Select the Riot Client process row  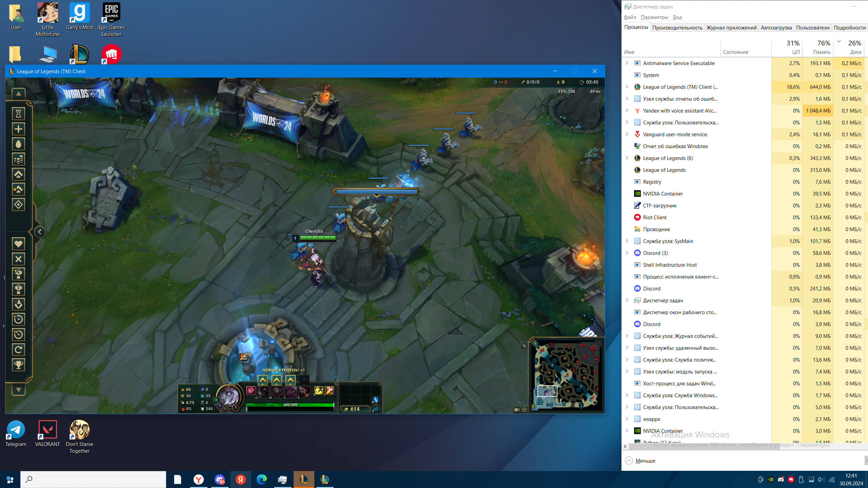click(x=744, y=217)
